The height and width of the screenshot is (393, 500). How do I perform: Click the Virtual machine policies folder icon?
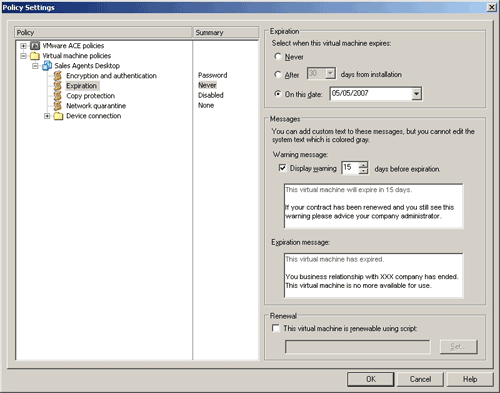click(x=35, y=56)
